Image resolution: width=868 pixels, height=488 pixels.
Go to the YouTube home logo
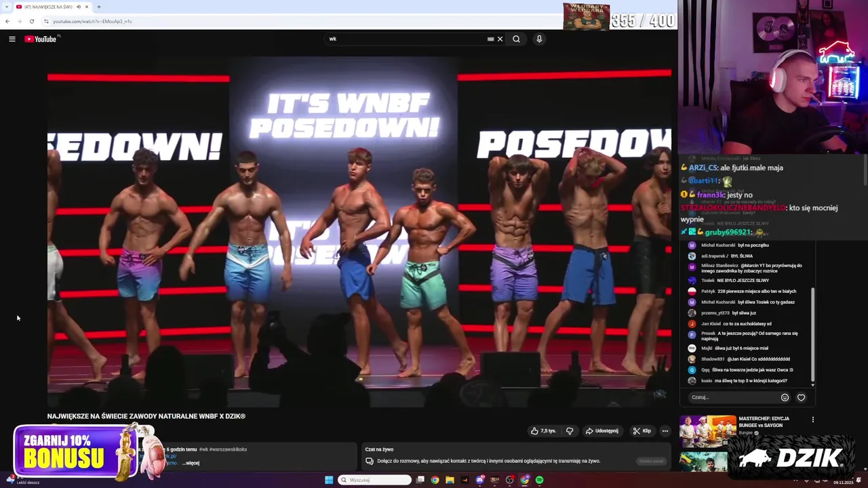[x=41, y=39]
